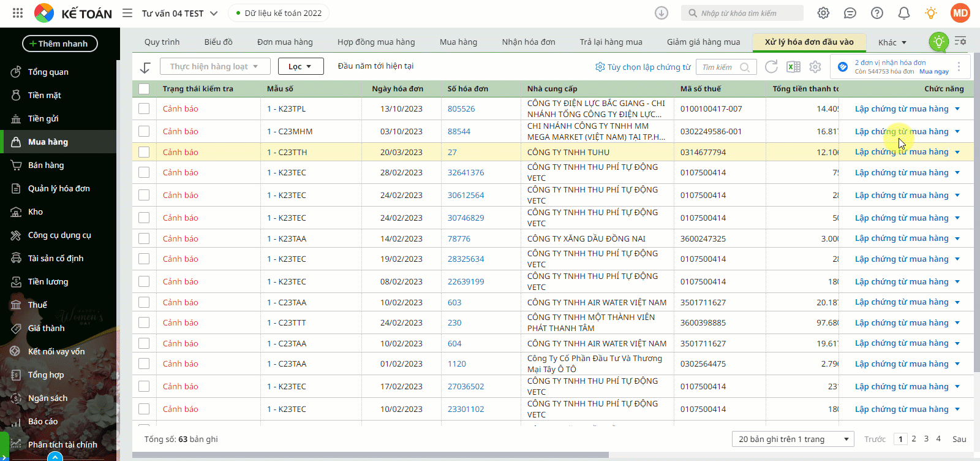
Task: Click the global keyword search box
Action: click(x=742, y=13)
